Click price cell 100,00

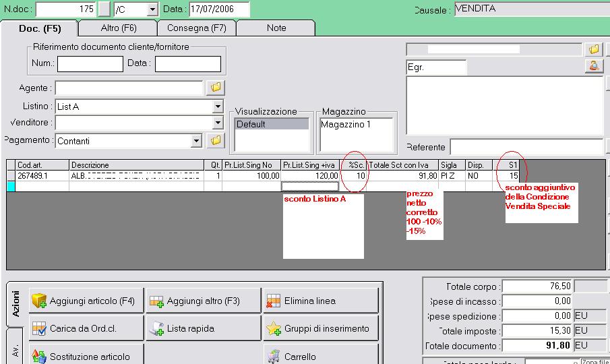251,176
